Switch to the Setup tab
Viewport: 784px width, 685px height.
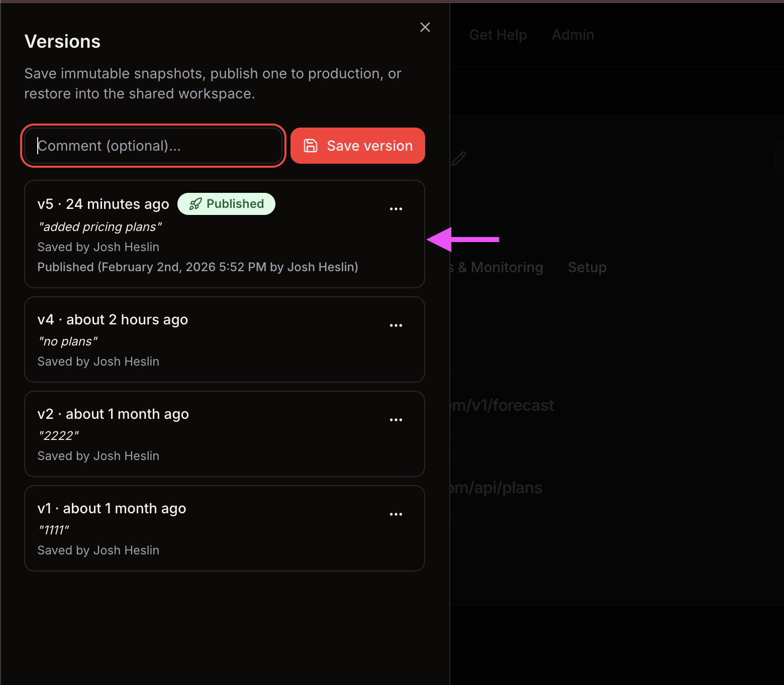pyautogui.click(x=586, y=267)
